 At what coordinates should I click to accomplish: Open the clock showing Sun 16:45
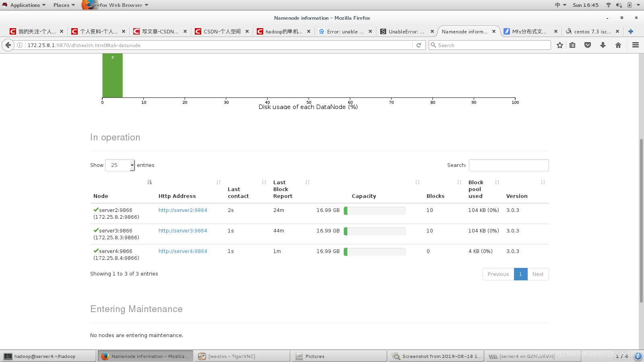[586, 5]
